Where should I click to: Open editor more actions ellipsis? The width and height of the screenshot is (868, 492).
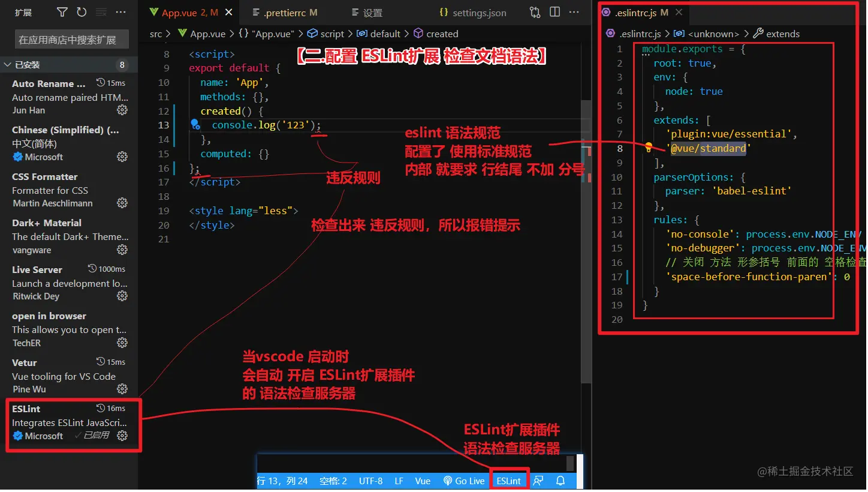[574, 12]
